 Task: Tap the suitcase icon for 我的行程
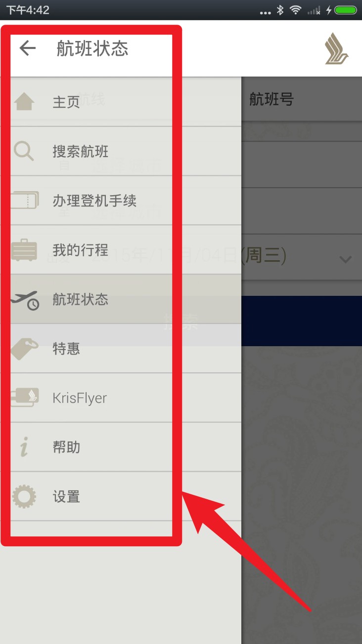click(24, 250)
